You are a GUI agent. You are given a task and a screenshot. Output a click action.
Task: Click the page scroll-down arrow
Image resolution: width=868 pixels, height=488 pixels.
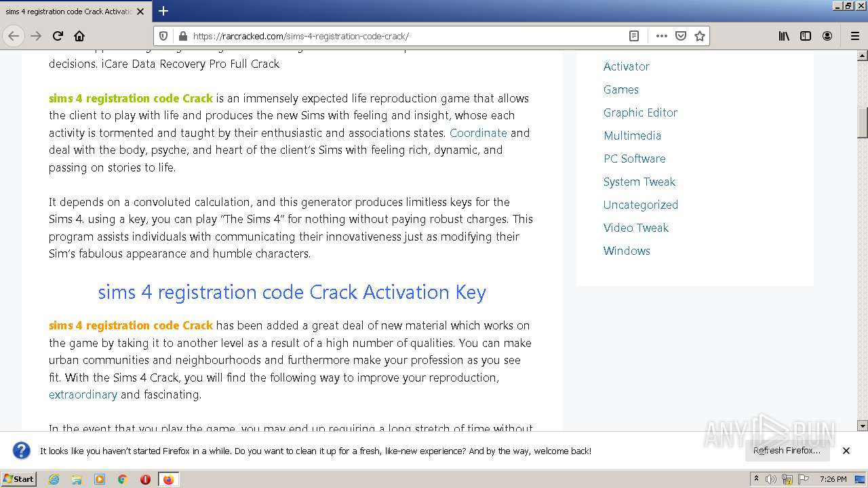pyautogui.click(x=863, y=426)
